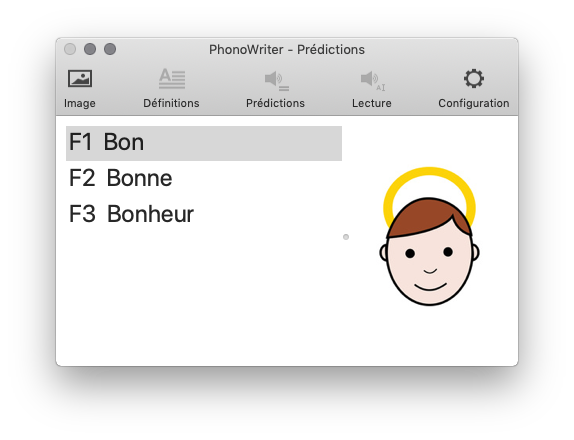Open the Définitions text icon
The height and width of the screenshot is (440, 574).
[172, 78]
